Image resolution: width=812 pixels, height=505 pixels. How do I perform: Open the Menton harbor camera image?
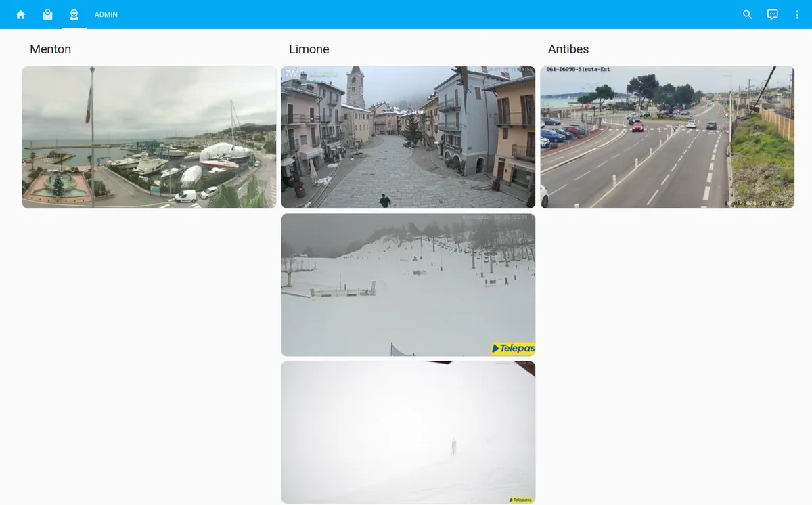coord(150,137)
